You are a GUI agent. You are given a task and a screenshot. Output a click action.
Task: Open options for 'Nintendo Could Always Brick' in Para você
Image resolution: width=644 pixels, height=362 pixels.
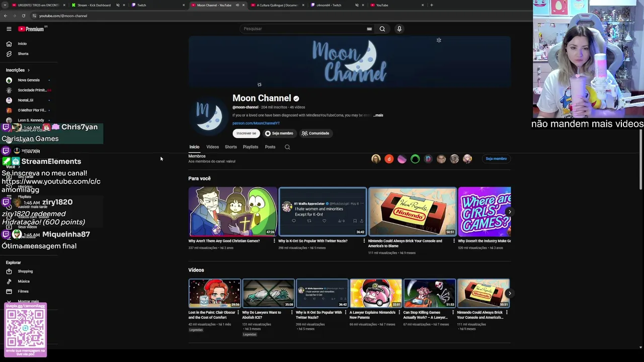click(x=454, y=241)
